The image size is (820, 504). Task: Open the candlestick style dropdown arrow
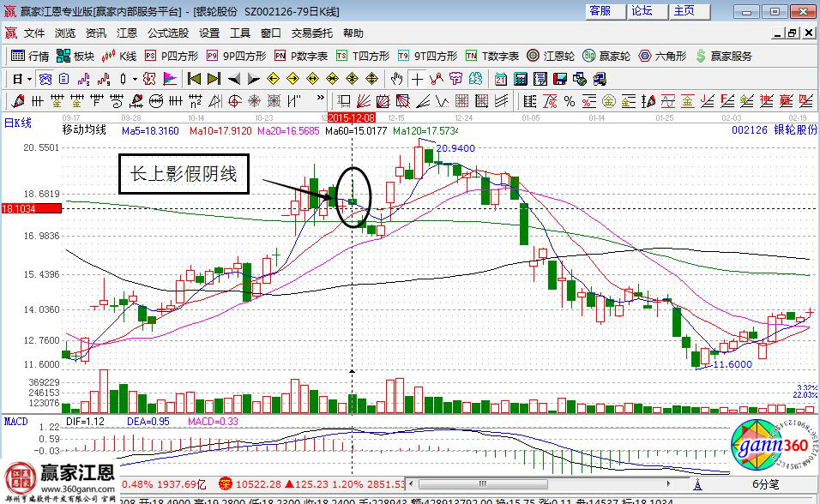click(135, 79)
